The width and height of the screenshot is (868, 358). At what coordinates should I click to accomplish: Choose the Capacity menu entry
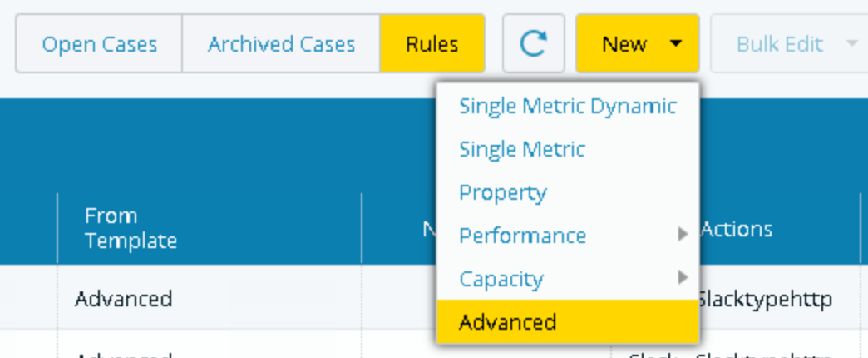pyautogui.click(x=501, y=278)
